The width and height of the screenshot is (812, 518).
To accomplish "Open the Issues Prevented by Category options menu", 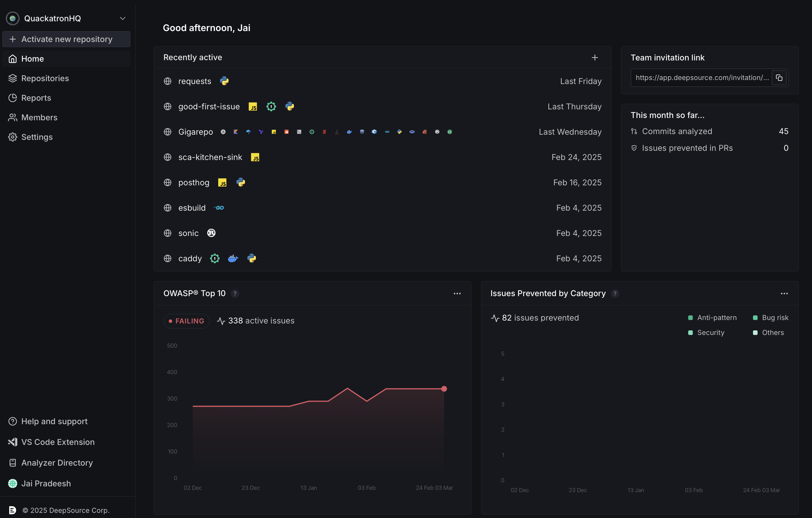I will (784, 294).
